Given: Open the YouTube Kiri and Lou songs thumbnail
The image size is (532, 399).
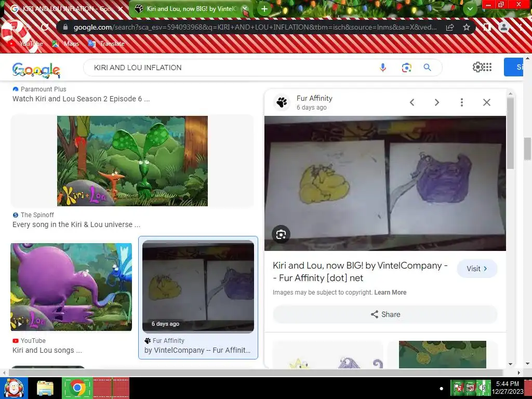Looking at the screenshot, I should [71, 287].
